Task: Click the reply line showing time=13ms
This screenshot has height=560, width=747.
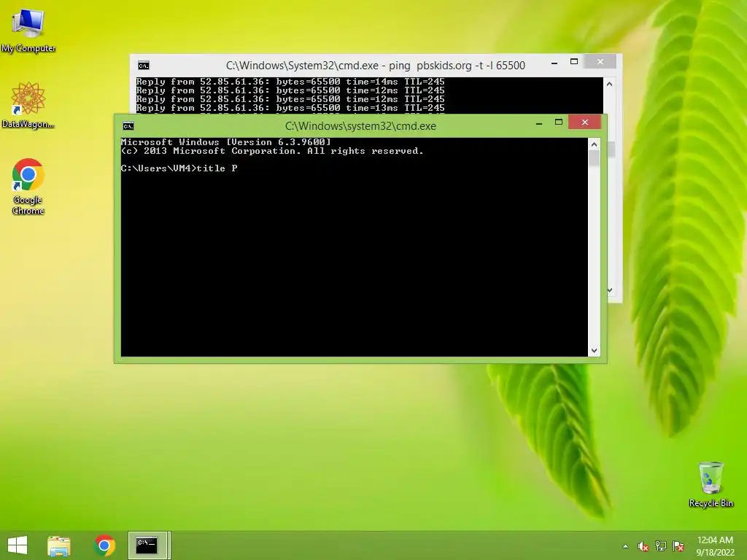Action: (290, 108)
